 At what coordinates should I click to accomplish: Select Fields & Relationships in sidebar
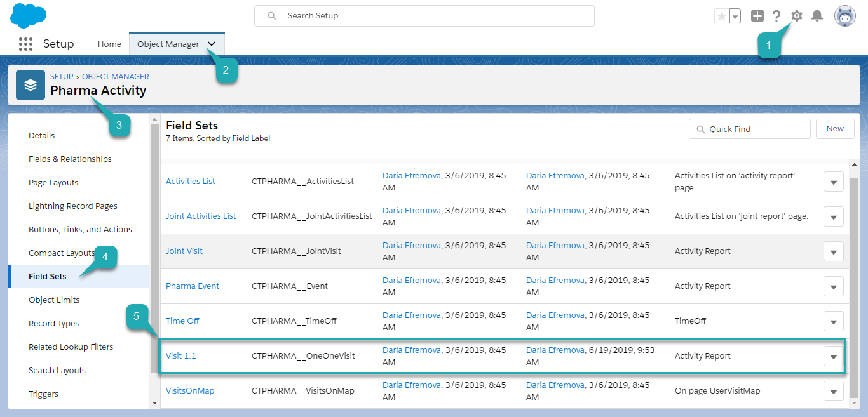pyautogui.click(x=70, y=159)
